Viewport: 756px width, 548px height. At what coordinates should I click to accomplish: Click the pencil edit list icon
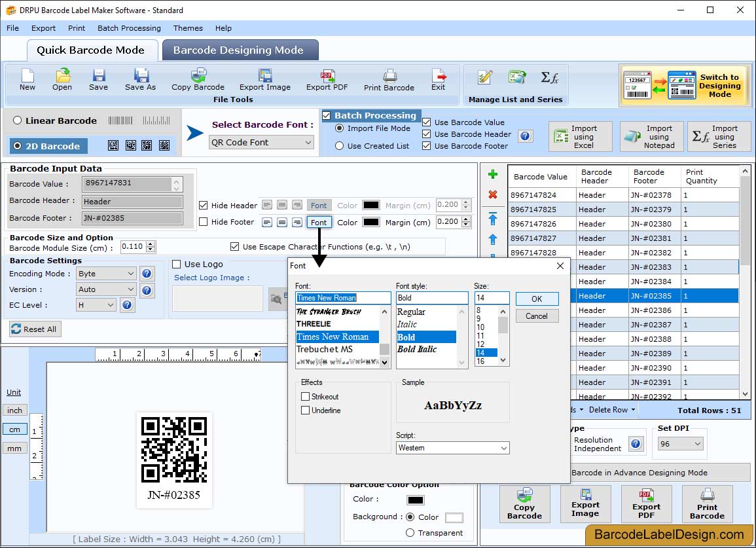[485, 77]
